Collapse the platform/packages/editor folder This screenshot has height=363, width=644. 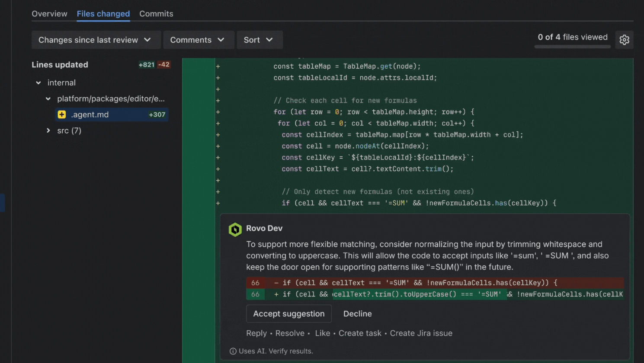point(48,99)
